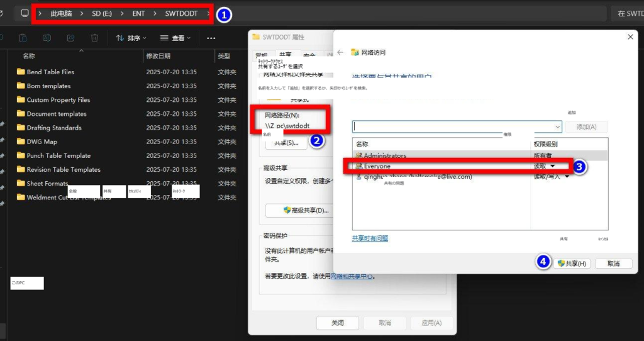Go to 此电脑 in the breadcrumb path
Screen dimensions: 644x341
click(61, 14)
